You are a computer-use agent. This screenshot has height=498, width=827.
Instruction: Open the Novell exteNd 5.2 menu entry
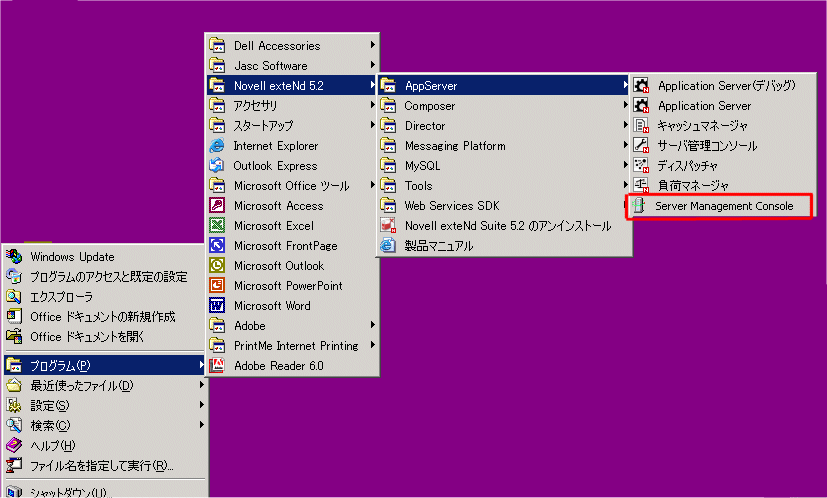pyautogui.click(x=292, y=85)
